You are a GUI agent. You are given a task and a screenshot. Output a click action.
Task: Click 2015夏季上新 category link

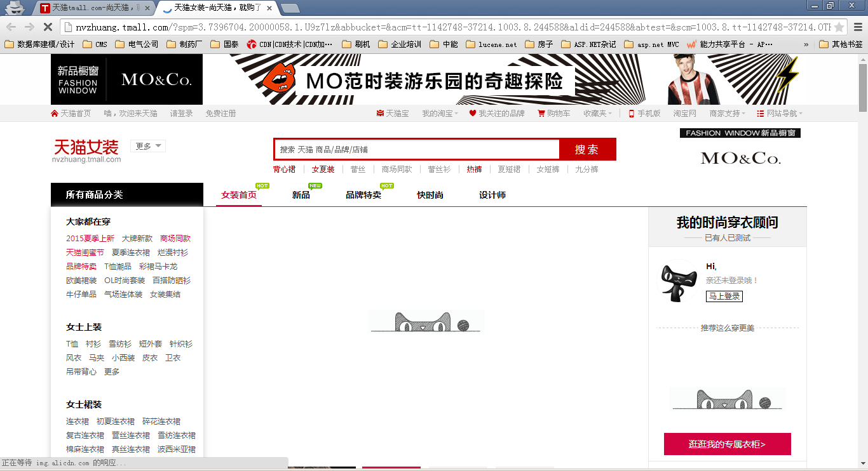coord(90,239)
